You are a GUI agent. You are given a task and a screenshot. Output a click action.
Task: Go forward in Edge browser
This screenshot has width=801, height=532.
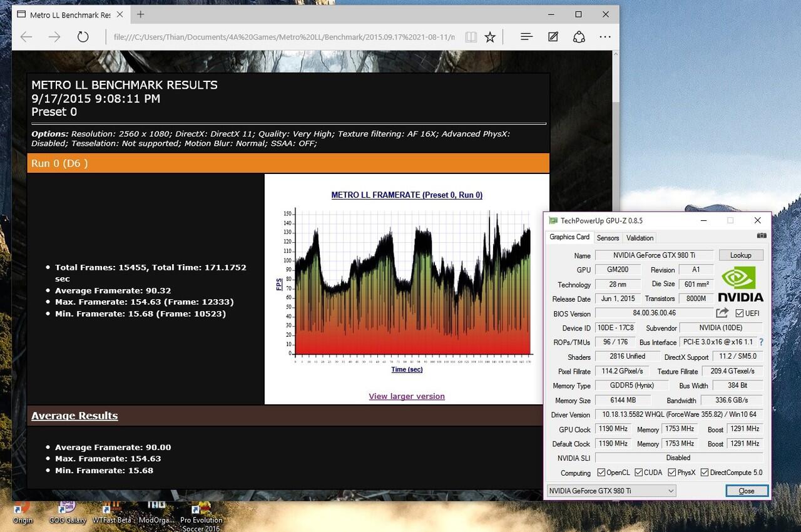coord(54,37)
